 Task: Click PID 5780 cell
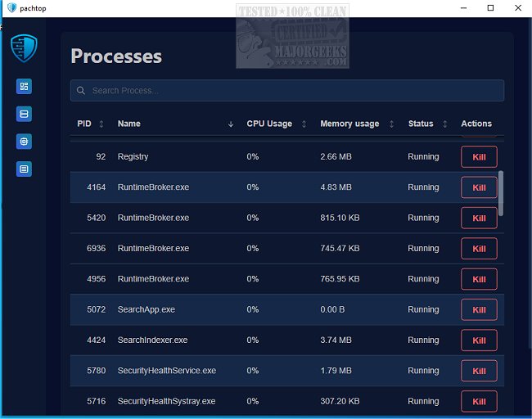tap(96, 371)
